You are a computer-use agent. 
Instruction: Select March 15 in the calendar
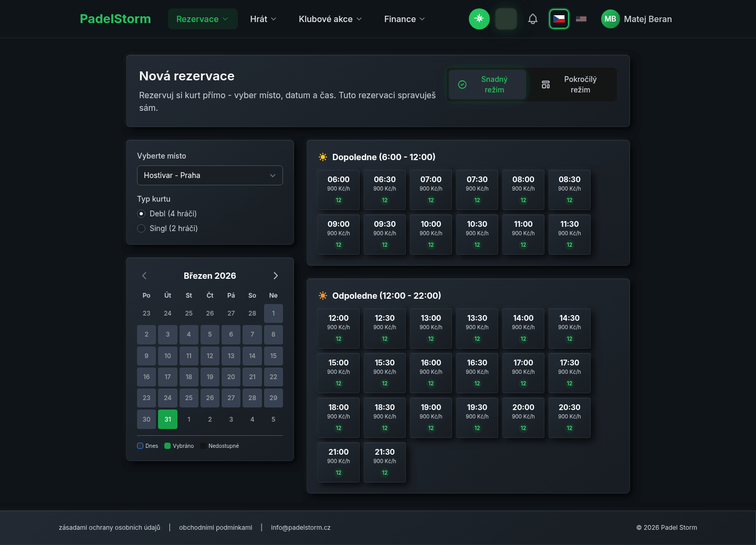(x=274, y=356)
